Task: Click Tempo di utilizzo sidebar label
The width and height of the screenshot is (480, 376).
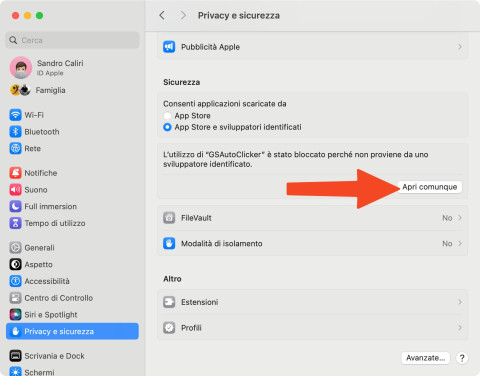Action: coord(55,223)
